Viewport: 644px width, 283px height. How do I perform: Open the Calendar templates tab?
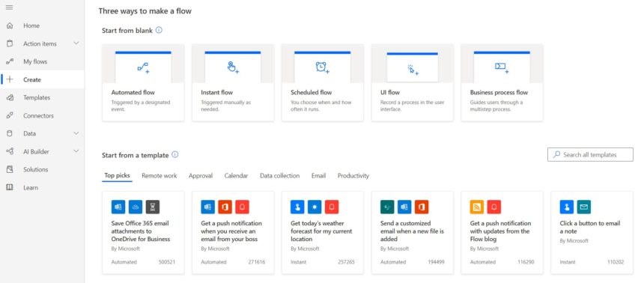click(236, 175)
